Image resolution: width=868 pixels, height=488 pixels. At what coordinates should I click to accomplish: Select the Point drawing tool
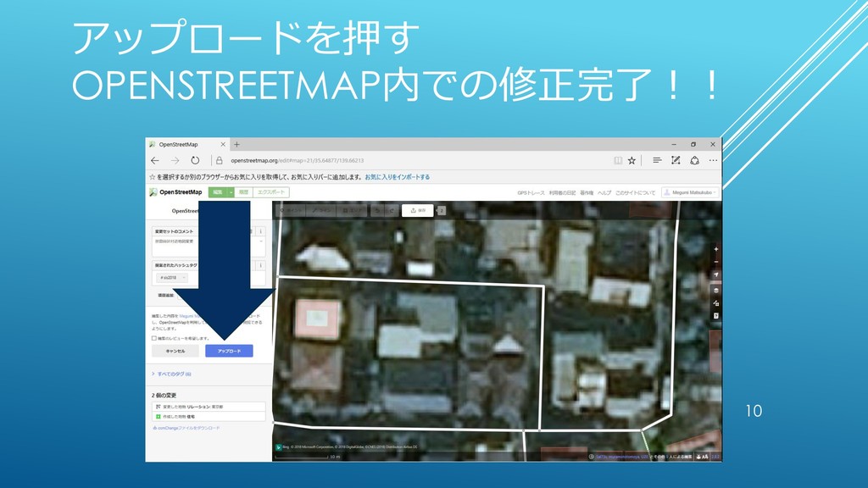(292, 210)
